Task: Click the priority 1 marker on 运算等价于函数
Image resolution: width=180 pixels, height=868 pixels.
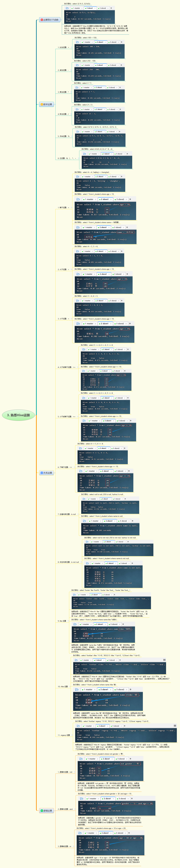Action: pos(42,20)
